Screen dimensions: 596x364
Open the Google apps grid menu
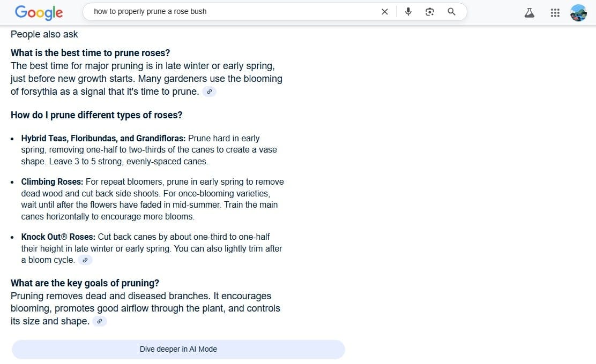coord(555,13)
